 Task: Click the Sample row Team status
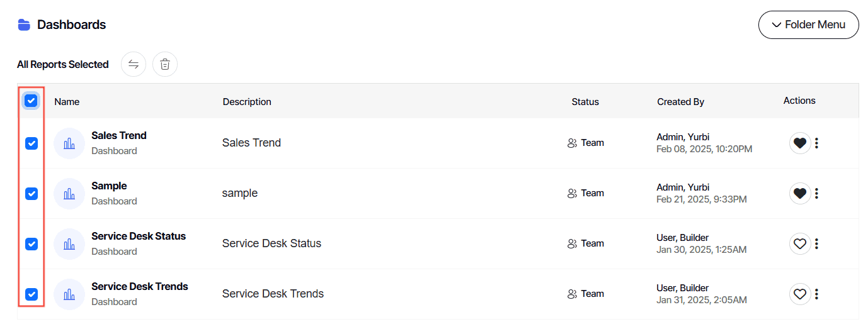click(586, 193)
